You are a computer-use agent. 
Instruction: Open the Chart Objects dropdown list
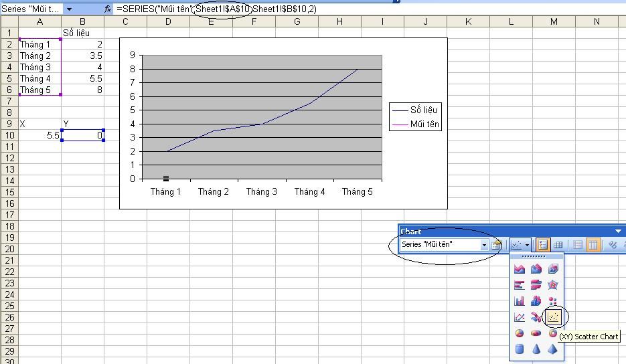484,245
